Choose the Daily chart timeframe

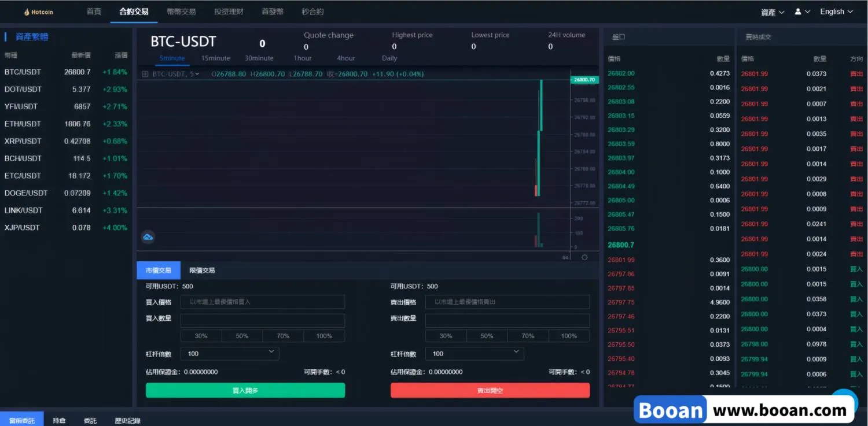pyautogui.click(x=389, y=58)
